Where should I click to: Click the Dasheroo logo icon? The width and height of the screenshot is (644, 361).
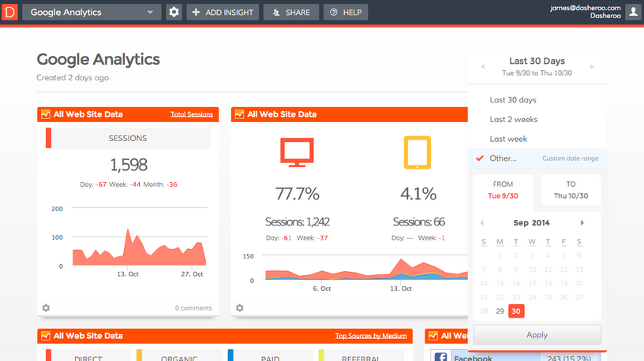[x=9, y=13]
